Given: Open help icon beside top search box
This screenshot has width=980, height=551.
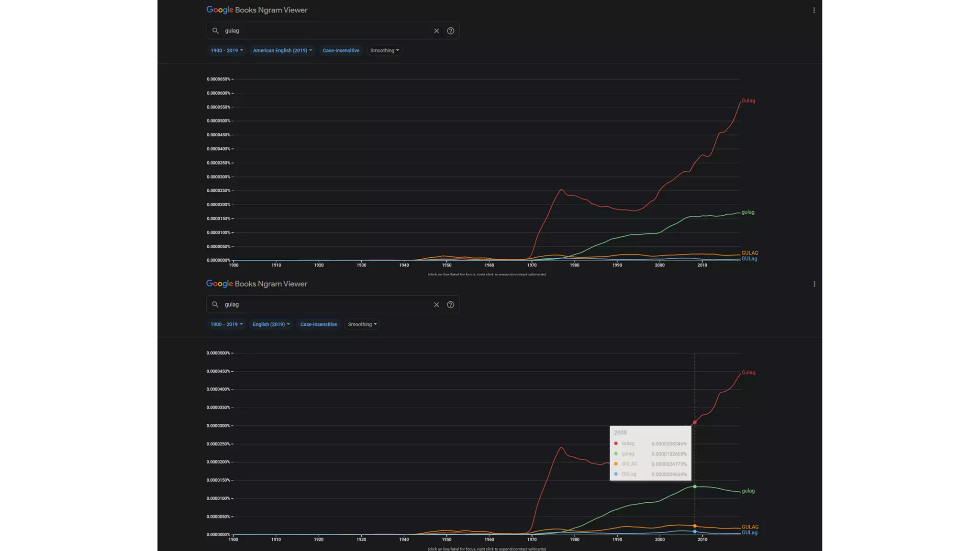Looking at the screenshot, I should tap(450, 31).
